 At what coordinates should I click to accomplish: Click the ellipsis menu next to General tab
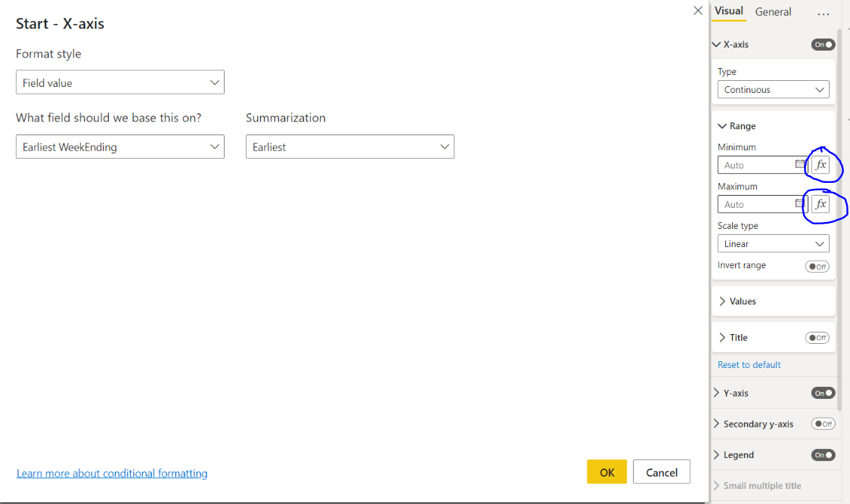click(x=824, y=11)
